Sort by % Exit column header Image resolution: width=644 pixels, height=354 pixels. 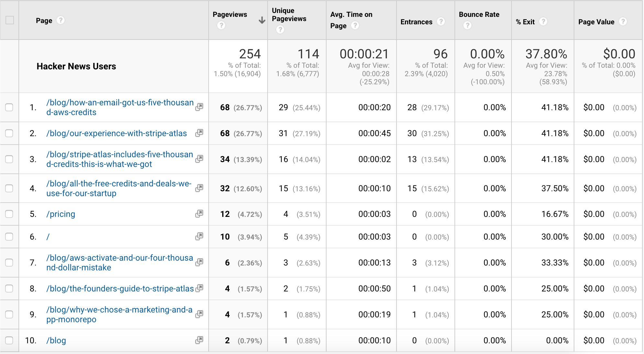525,22
